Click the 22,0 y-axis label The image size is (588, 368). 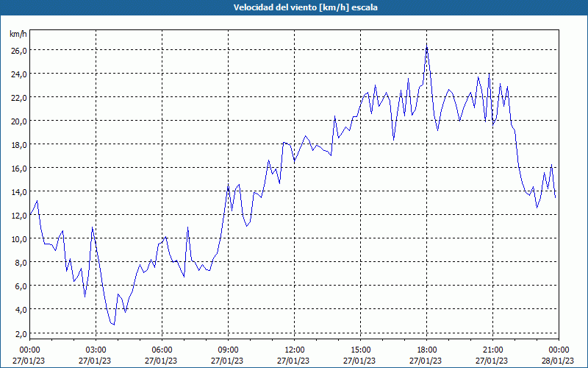point(19,98)
